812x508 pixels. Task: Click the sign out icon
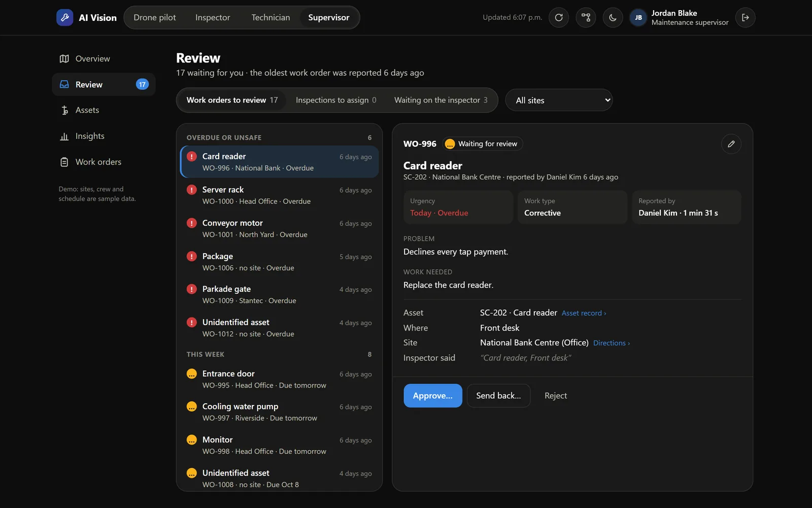click(745, 17)
